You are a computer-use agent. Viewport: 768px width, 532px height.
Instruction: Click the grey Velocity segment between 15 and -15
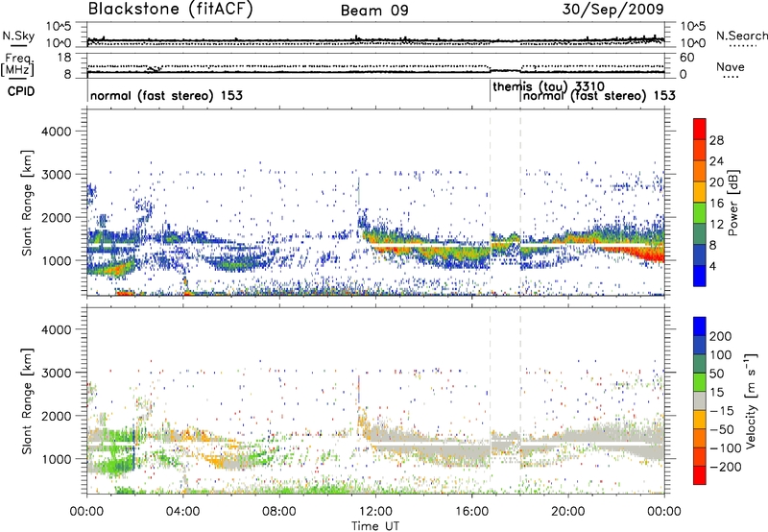point(700,400)
